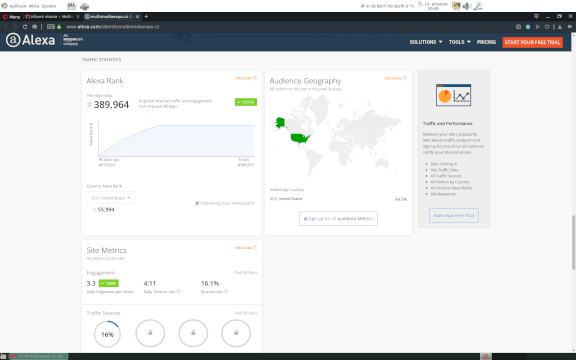
Task: Open the Opera Menu button
Action: tap(11, 17)
